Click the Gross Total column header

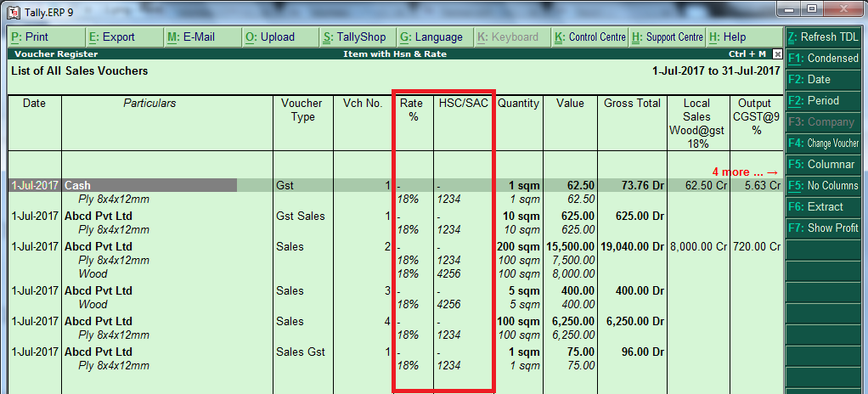(x=632, y=104)
